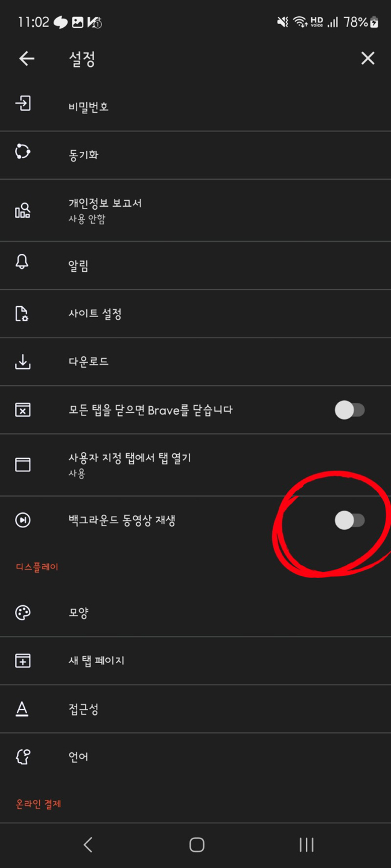Tap the 비밀번호 login icon
The width and height of the screenshot is (391, 868).
tap(23, 104)
